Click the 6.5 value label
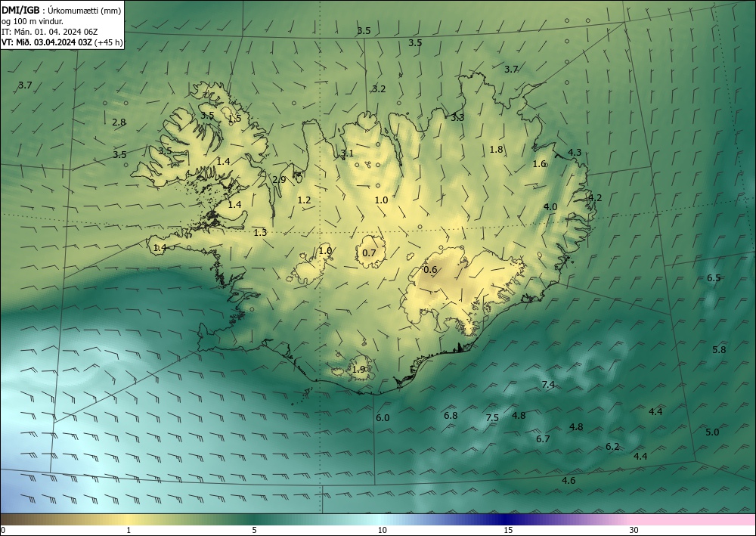This screenshot has height=536, width=756. click(714, 278)
